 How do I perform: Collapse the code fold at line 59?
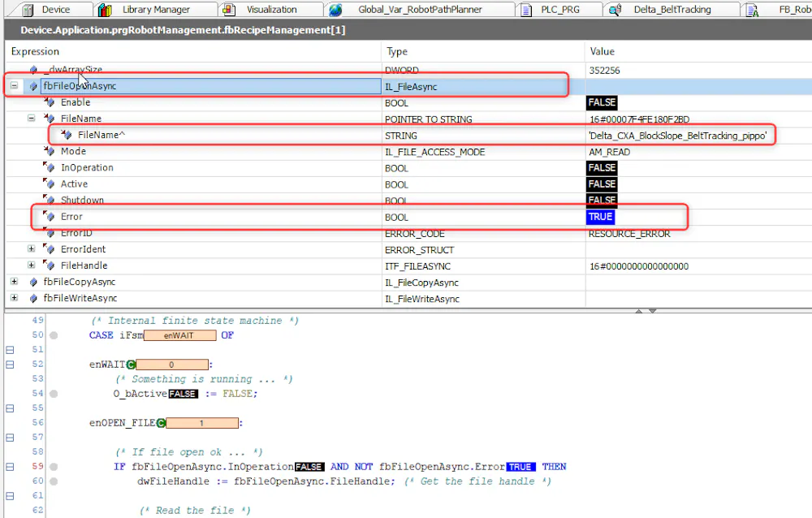[x=10, y=467]
